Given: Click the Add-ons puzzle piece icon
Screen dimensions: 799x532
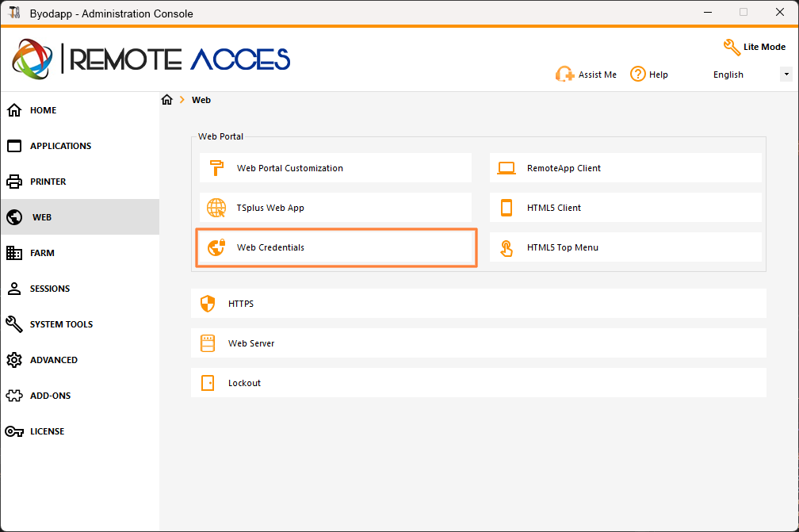Looking at the screenshot, I should pos(14,396).
